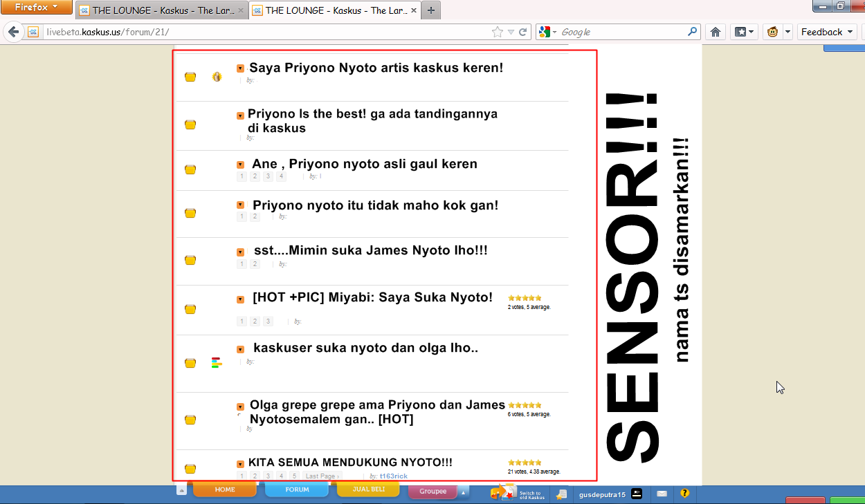865x504 pixels.
Task: Open private messages envelope icon
Action: click(662, 494)
